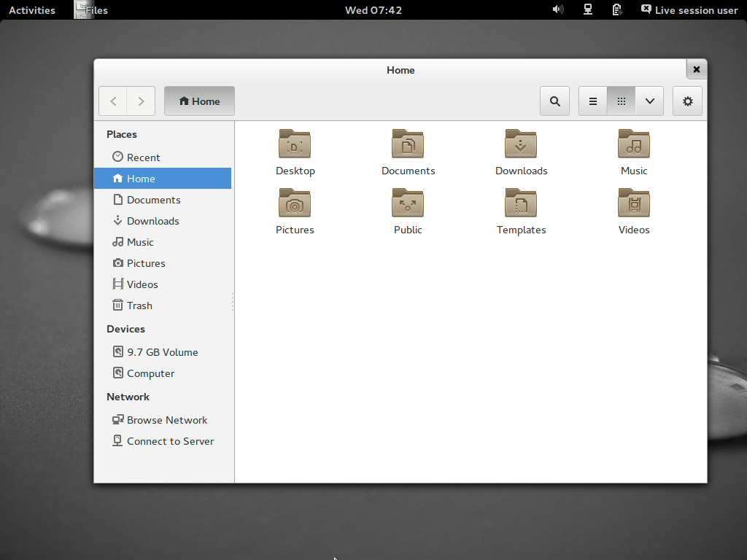Mount the 9.7 GB Volume device
The height and width of the screenshot is (560, 747).
[x=163, y=352]
